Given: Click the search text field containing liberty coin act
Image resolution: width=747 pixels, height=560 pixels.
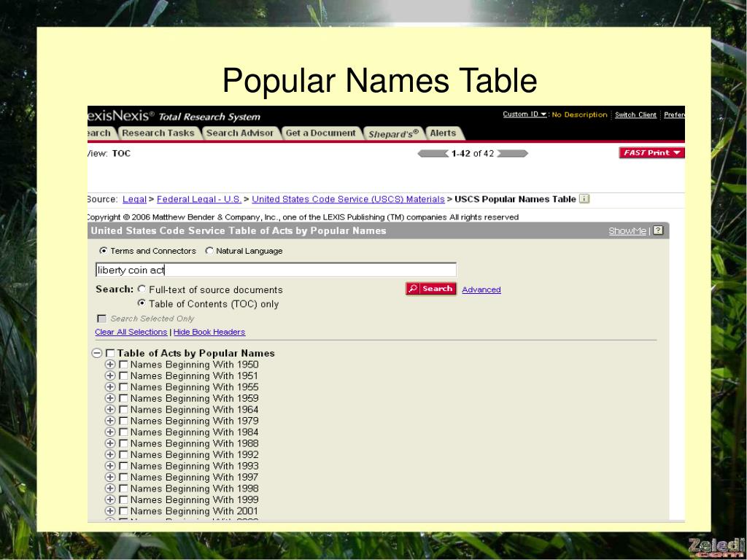Looking at the screenshot, I should 276,270.
